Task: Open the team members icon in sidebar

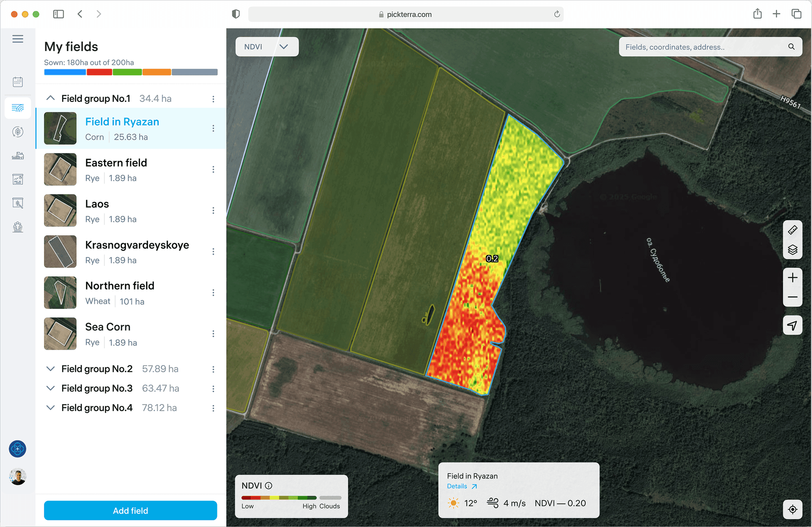Action: (17, 227)
